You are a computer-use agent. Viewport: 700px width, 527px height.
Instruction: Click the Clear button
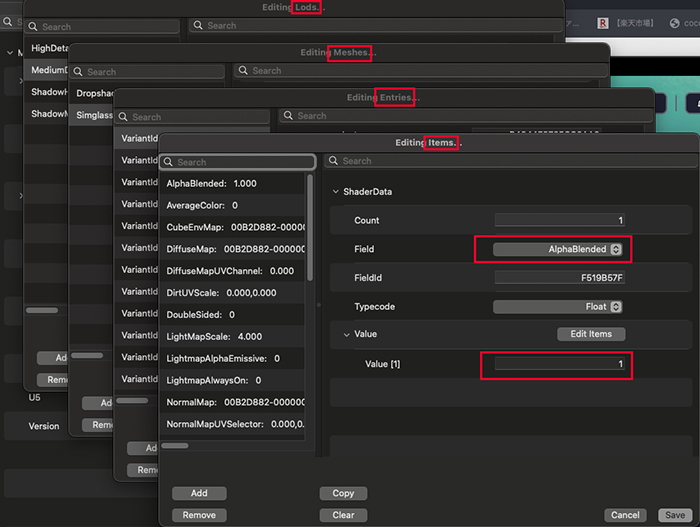343,515
